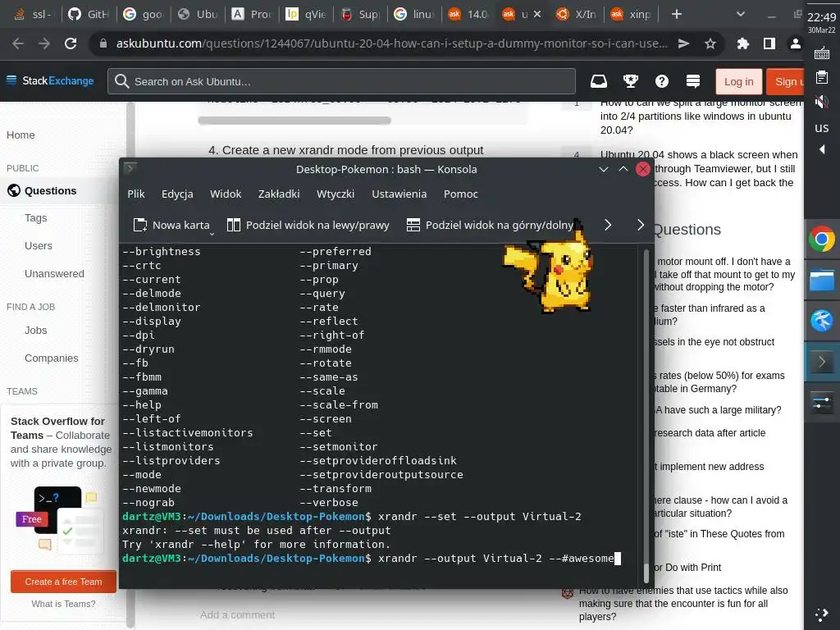Viewport: 840px width, 630px height.
Task: Open Unanswered in sidebar
Action: (54, 274)
